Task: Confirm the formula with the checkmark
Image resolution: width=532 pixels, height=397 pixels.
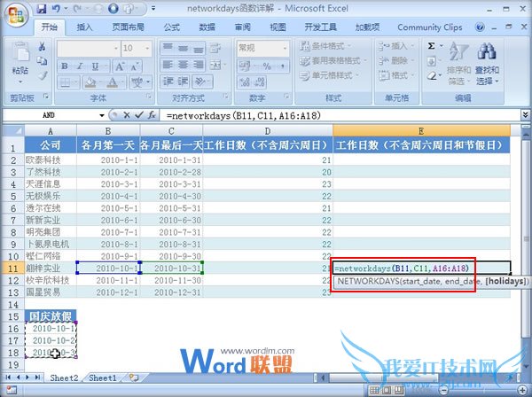Action: pos(139,115)
